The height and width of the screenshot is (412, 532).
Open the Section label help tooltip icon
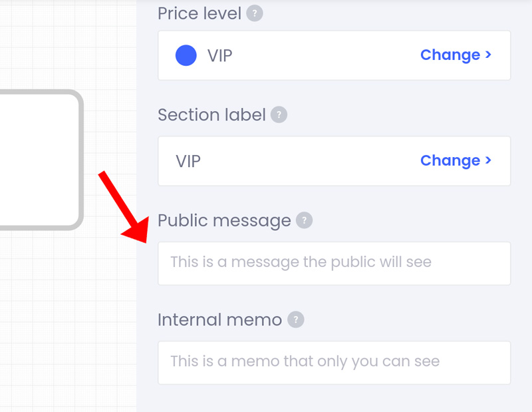(279, 114)
